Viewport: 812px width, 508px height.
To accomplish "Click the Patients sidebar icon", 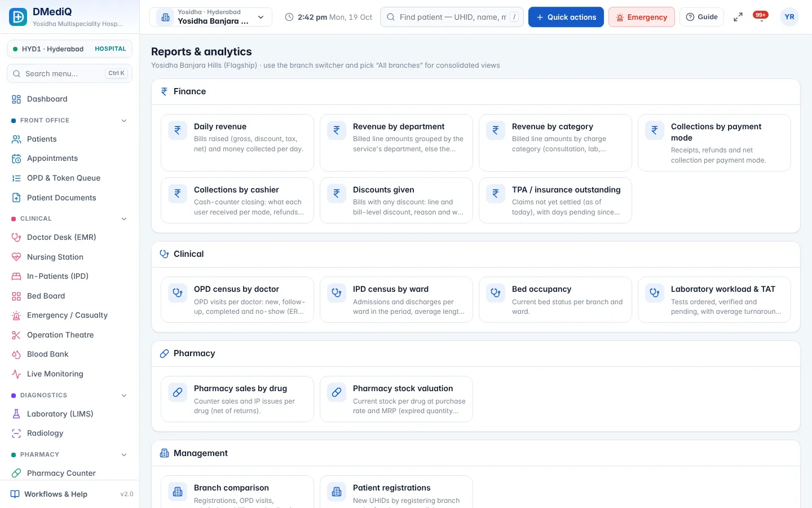I will pos(16,139).
